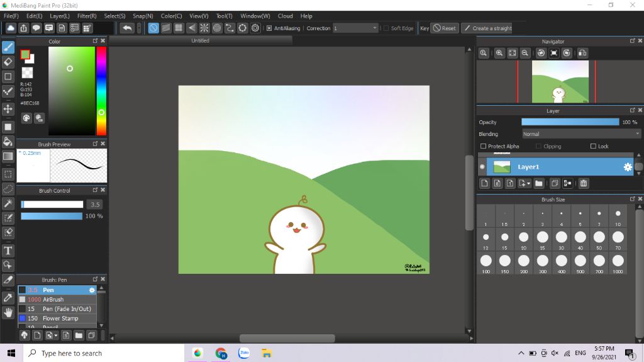Image resolution: width=644 pixels, height=362 pixels.
Task: Click the Reset key button
Action: pyautogui.click(x=444, y=28)
